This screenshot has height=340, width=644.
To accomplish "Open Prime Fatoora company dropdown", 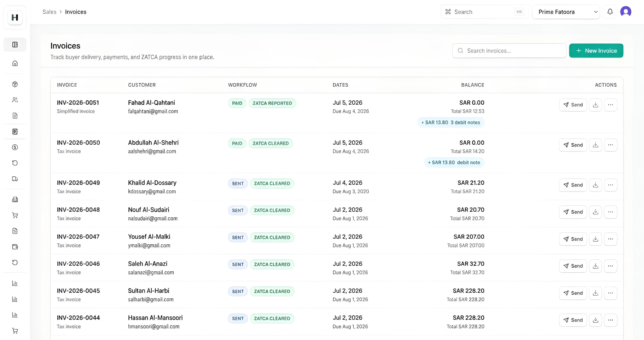I will click(x=566, y=12).
